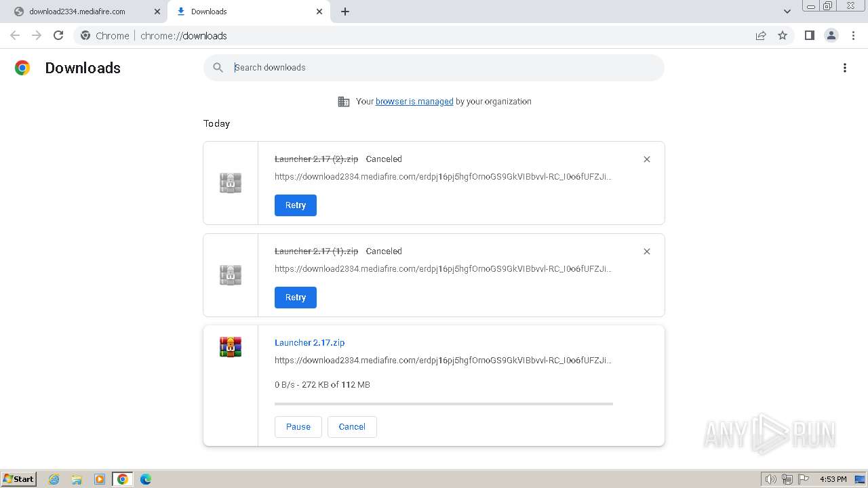The width and height of the screenshot is (868, 488).
Task: Click the Launcher 2.17 (1).zip file icon
Action: [x=231, y=275]
